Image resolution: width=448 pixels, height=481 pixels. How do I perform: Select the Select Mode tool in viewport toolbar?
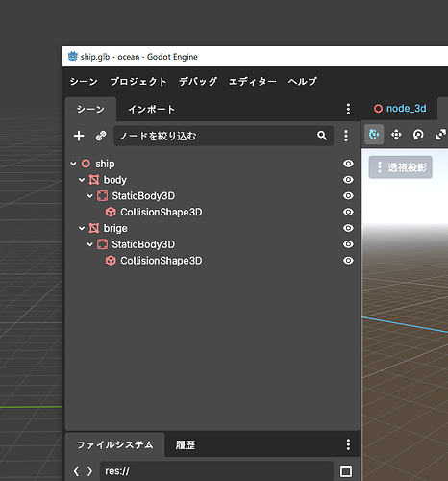pyautogui.click(x=374, y=135)
